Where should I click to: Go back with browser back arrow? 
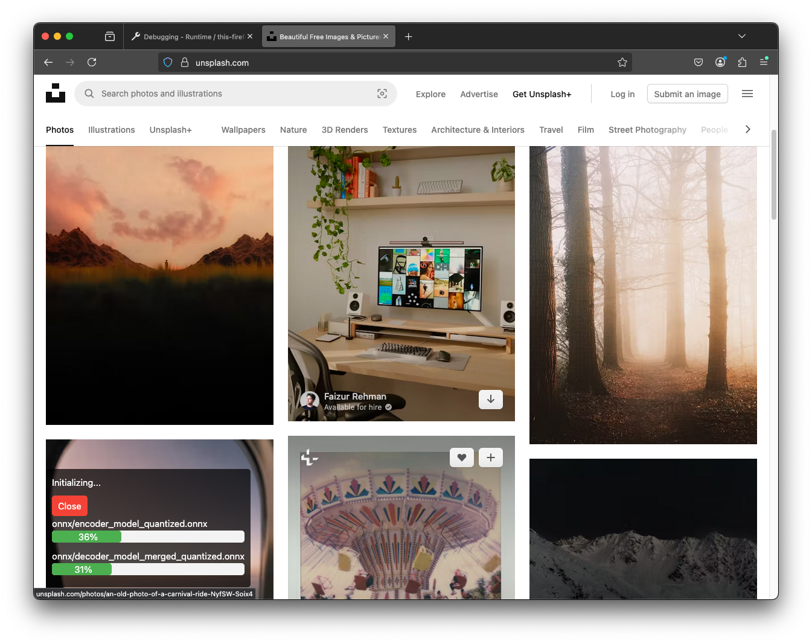48,62
